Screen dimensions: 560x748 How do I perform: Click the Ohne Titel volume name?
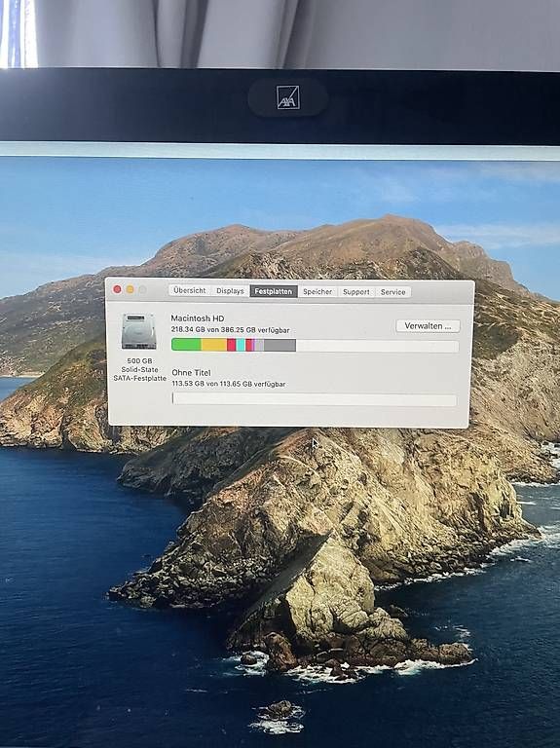pos(191,373)
